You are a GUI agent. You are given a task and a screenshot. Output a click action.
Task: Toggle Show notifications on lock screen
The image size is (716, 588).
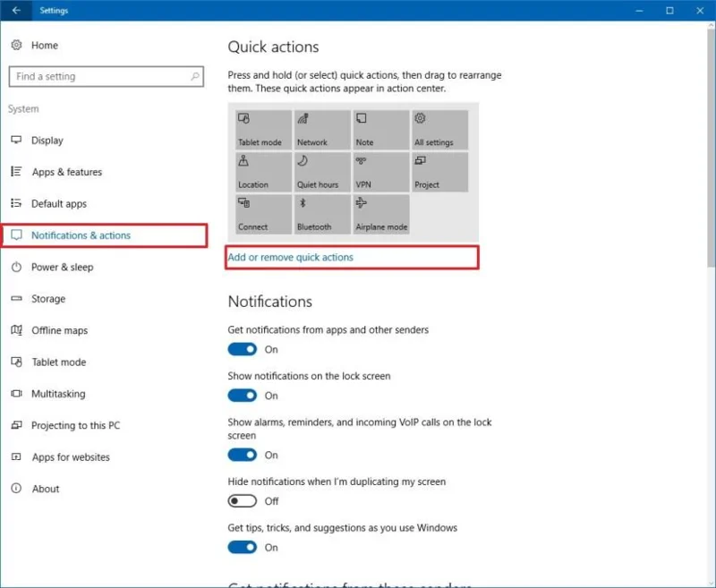pos(242,396)
